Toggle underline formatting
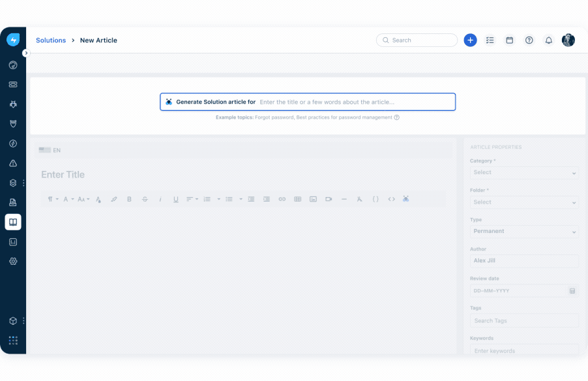Screen dimensions: 588x381 (x=176, y=200)
